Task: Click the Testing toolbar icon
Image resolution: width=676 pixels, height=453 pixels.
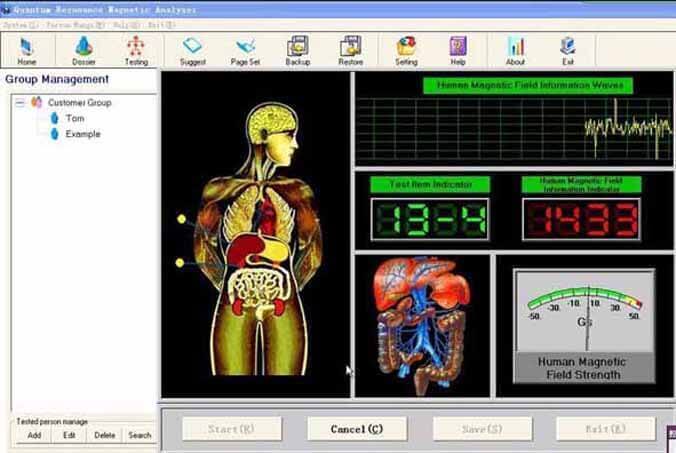Action: pyautogui.click(x=135, y=50)
